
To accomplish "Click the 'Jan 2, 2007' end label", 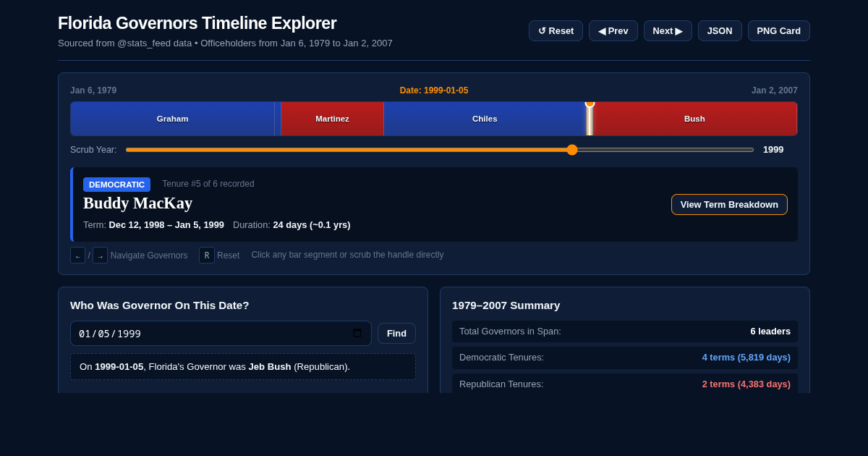I will tap(775, 90).
